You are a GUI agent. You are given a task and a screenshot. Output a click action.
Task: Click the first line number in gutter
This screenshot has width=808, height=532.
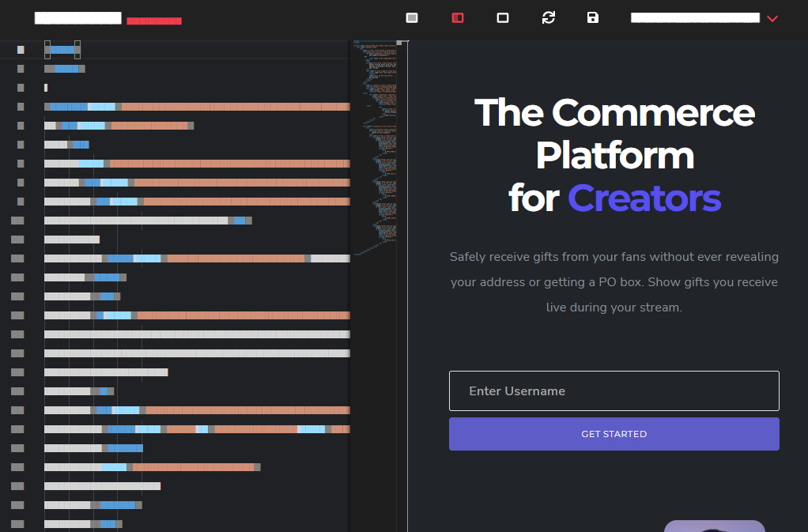21,50
